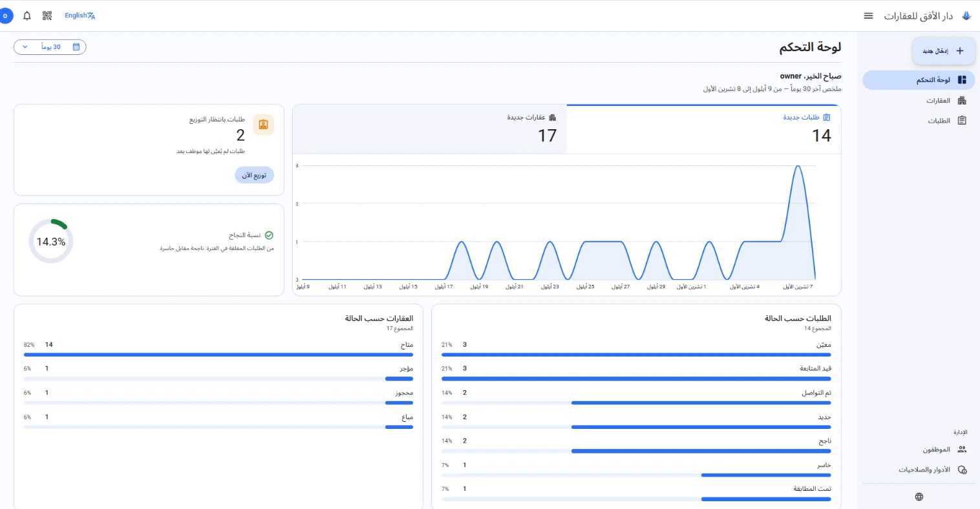Click the مباع property status label
This screenshot has width=980, height=509.
click(407, 417)
